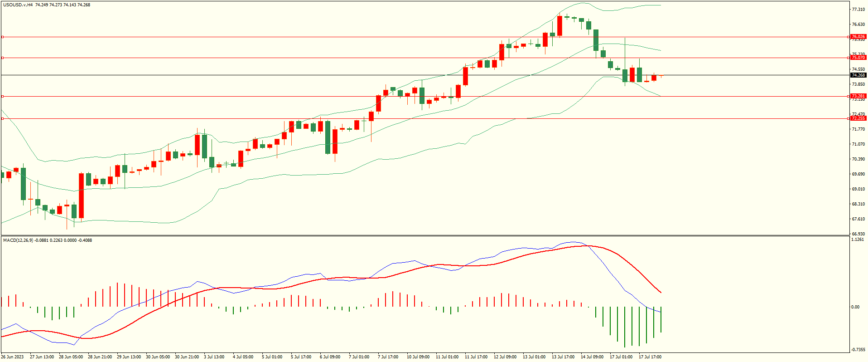Click the 6 Jul 09:00 time label
868x362 pixels.
pyautogui.click(x=330, y=357)
